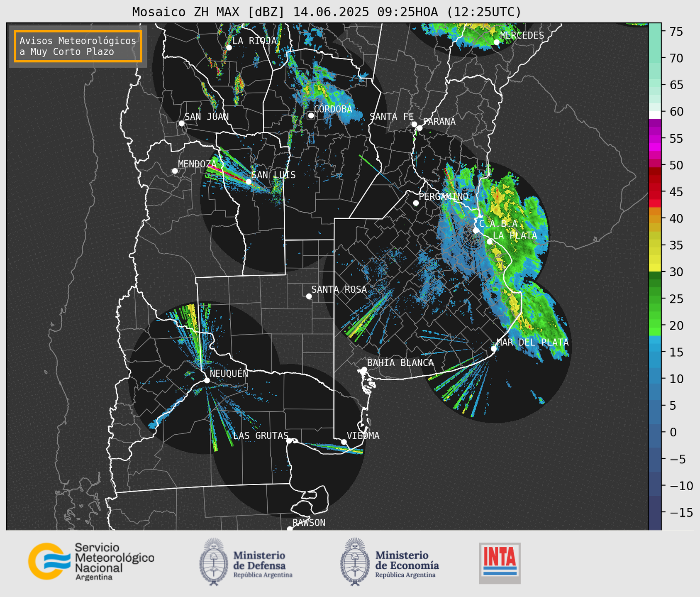Click the LA RIOJA label

(x=254, y=41)
